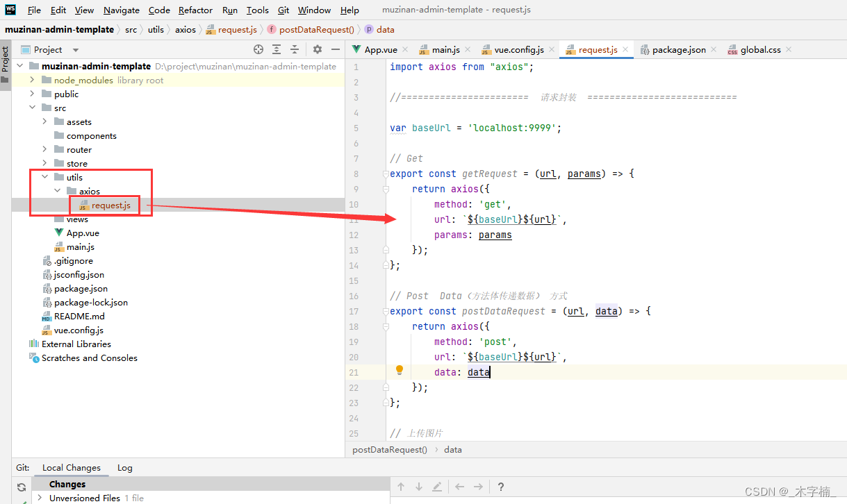Expand the public folder

tap(32, 94)
